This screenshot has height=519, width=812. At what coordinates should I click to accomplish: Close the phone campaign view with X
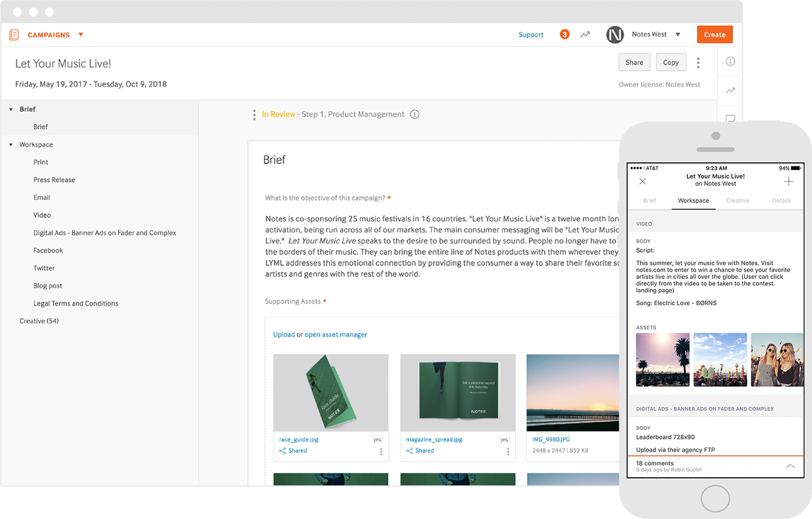[x=643, y=182]
